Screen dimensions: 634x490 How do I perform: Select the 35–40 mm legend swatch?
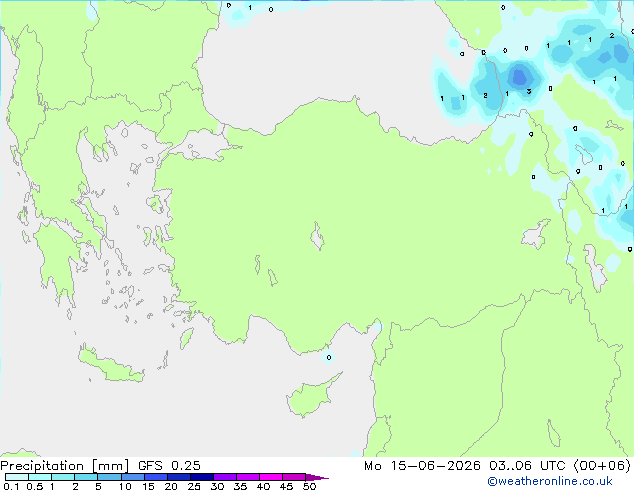point(247,477)
